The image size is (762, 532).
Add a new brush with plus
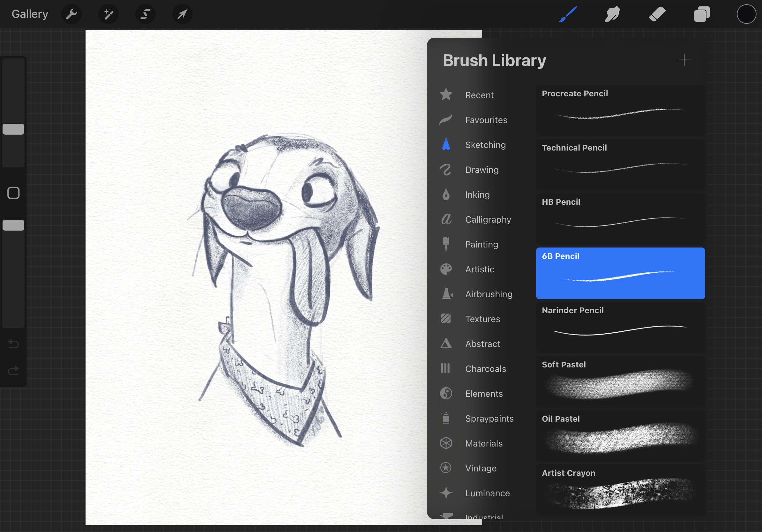click(684, 60)
